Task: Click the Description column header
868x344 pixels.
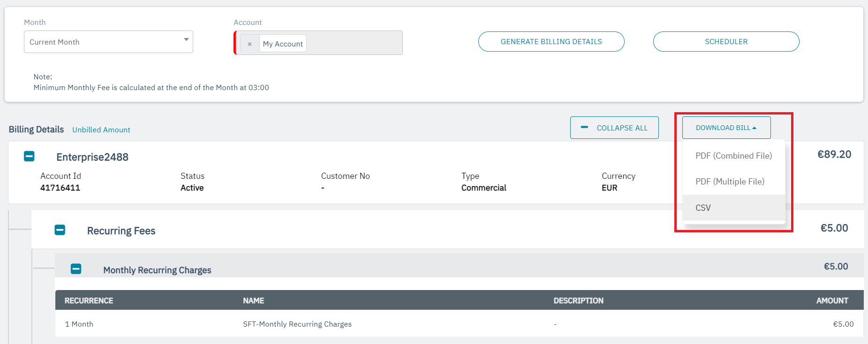Action: (x=578, y=300)
